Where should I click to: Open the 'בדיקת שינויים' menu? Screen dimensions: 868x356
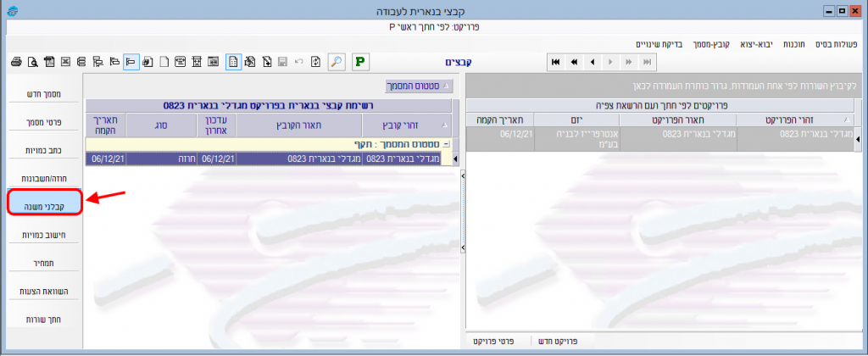[x=659, y=43]
